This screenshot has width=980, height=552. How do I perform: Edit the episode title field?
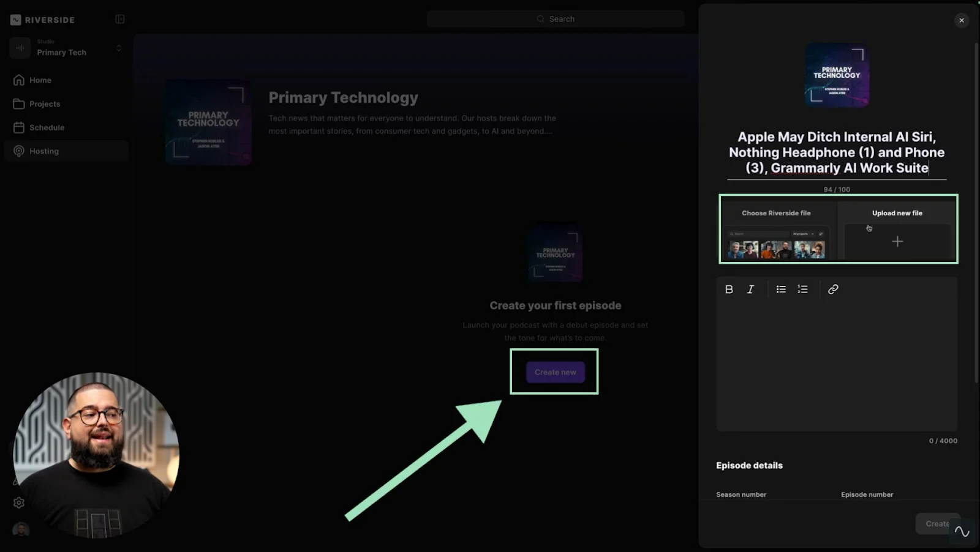[837, 152]
